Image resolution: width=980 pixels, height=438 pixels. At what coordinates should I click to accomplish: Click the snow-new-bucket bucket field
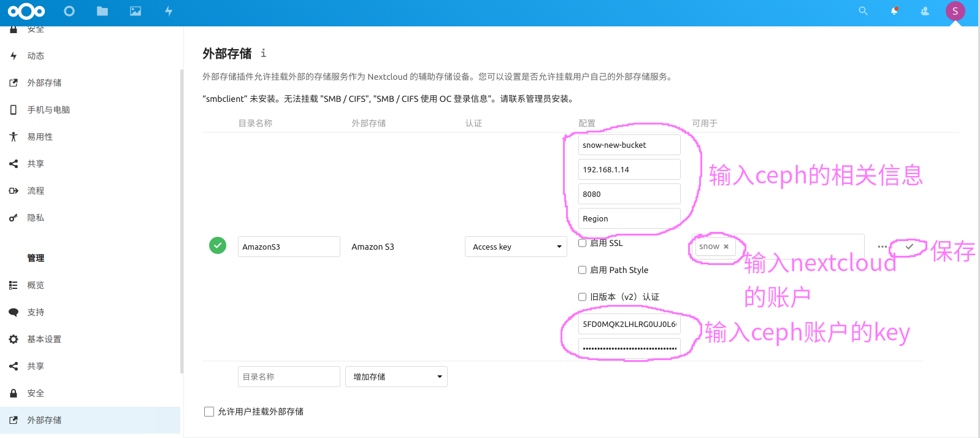[x=629, y=145]
